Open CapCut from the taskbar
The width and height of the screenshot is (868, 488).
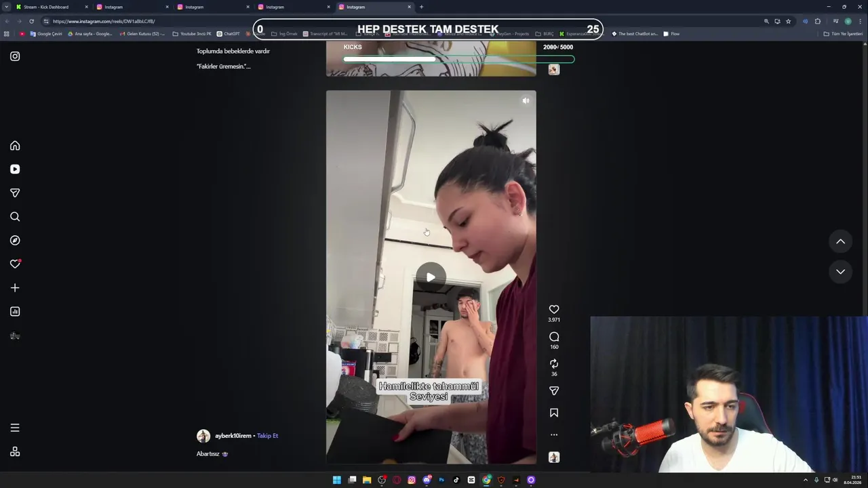click(471, 480)
